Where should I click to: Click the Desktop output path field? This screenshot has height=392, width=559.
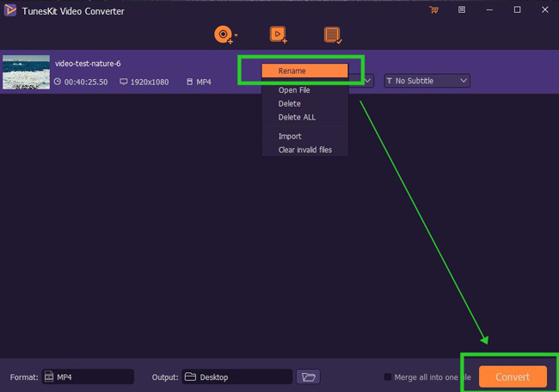(x=237, y=377)
